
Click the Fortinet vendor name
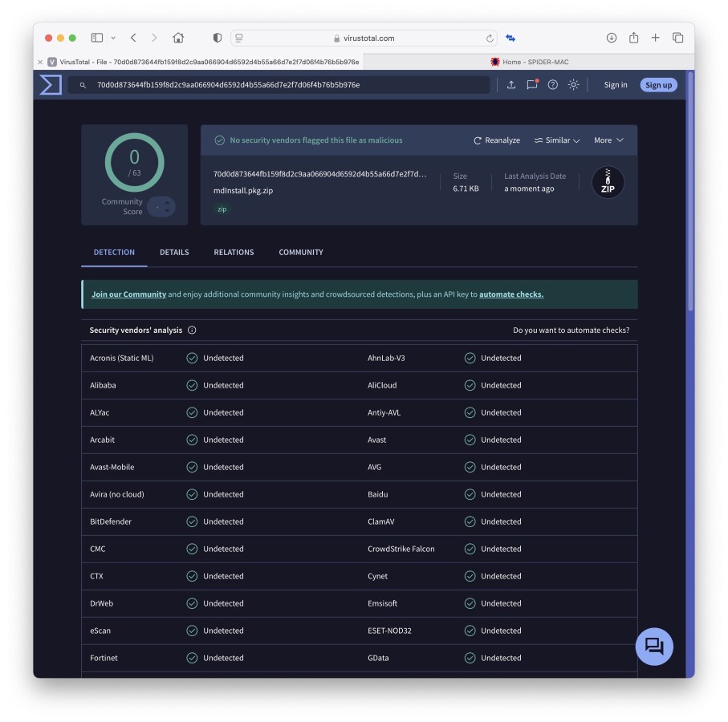click(104, 658)
